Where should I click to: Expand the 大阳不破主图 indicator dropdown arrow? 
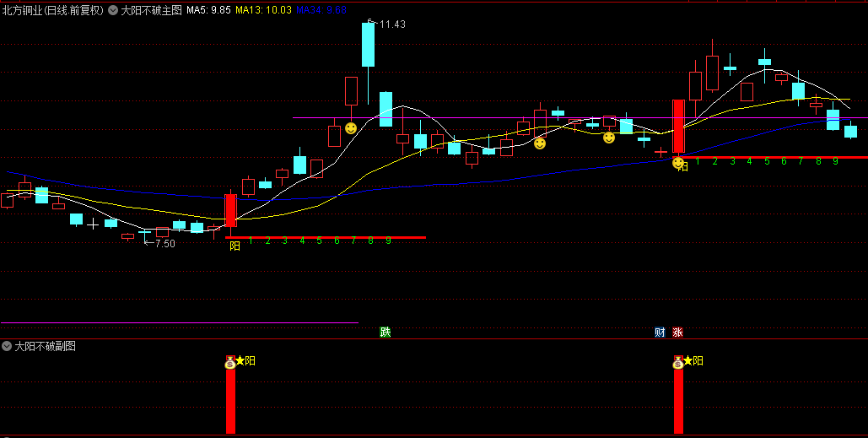[113, 10]
